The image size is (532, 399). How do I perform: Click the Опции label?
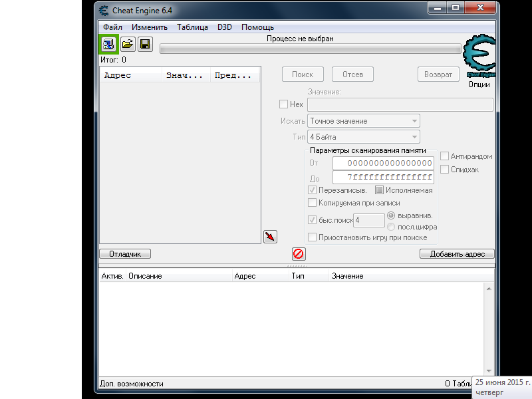[x=479, y=84]
